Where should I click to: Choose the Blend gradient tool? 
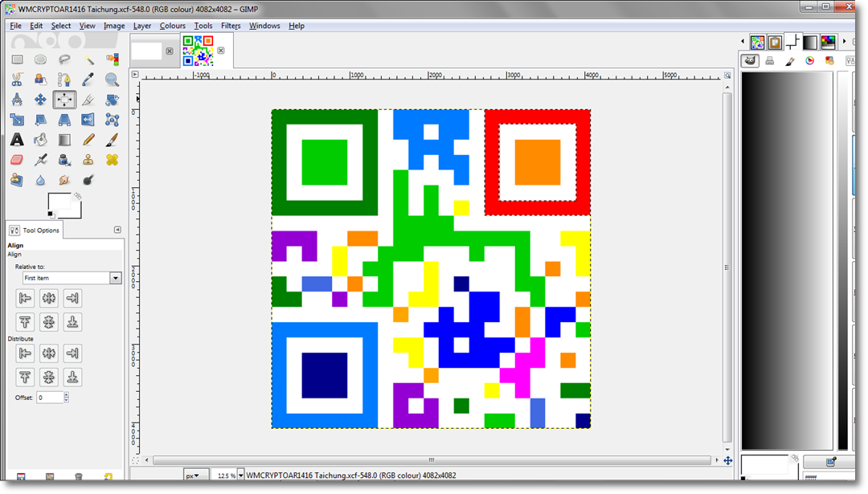pyautogui.click(x=64, y=140)
